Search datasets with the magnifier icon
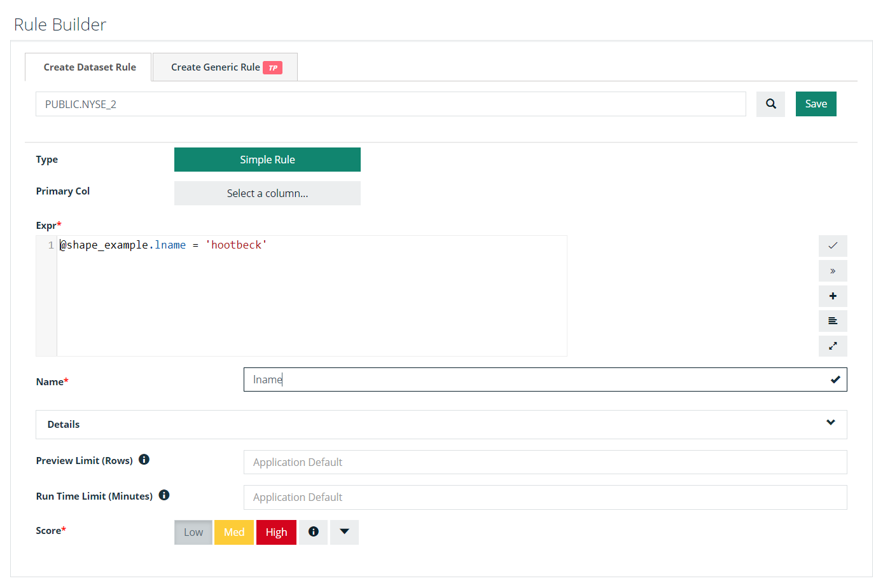Screen dimensions: 883x588 pos(770,104)
